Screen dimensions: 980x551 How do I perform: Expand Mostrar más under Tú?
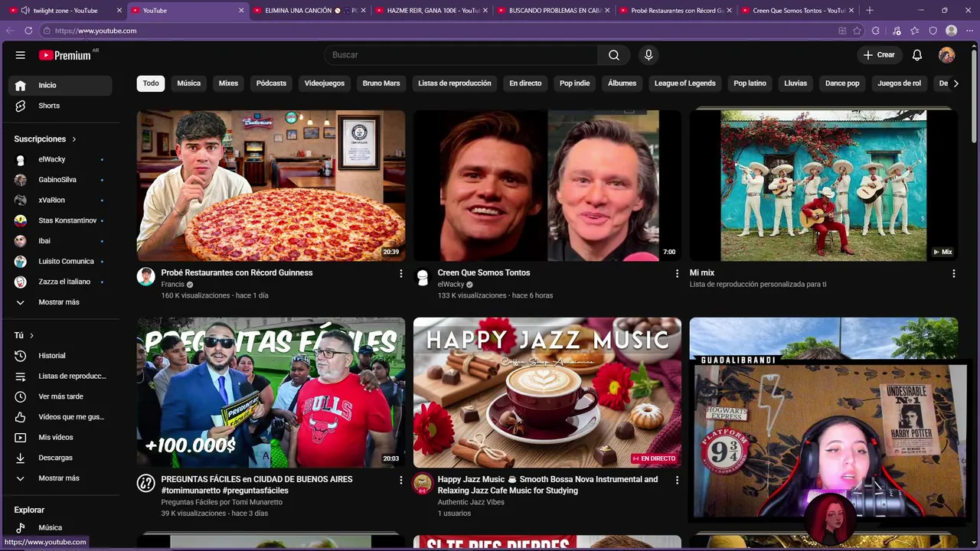[60, 478]
